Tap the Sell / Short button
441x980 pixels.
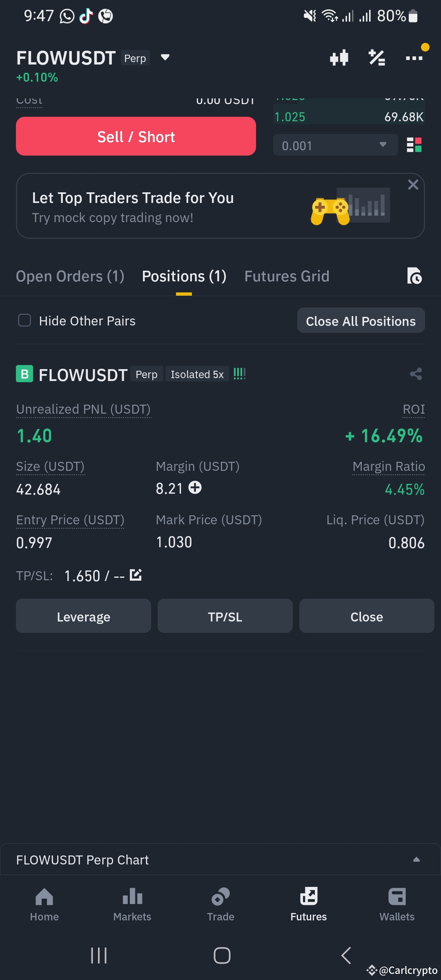pos(136,136)
